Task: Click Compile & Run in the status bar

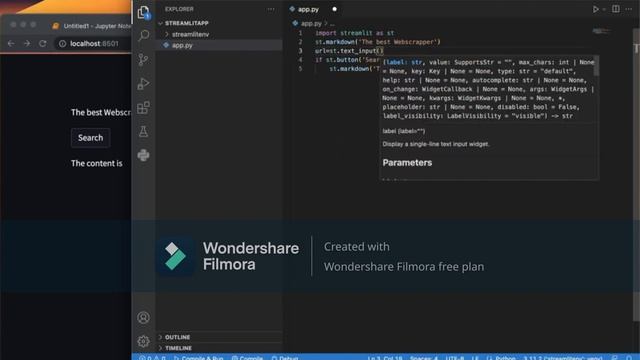Action: point(199,358)
